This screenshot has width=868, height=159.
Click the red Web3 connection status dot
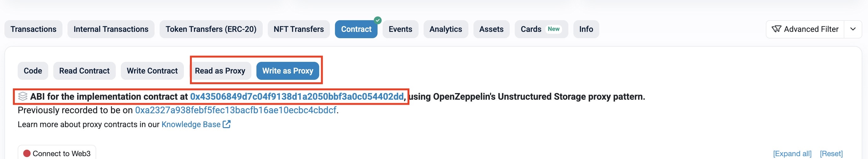[x=27, y=154]
